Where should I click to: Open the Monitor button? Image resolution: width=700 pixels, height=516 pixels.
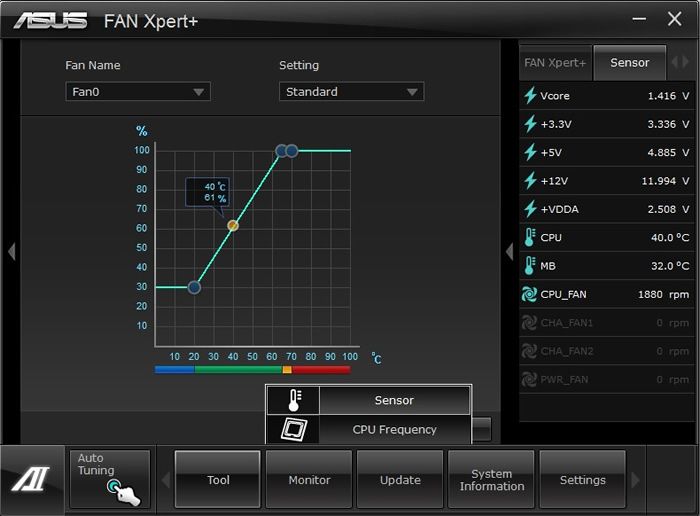click(x=309, y=479)
